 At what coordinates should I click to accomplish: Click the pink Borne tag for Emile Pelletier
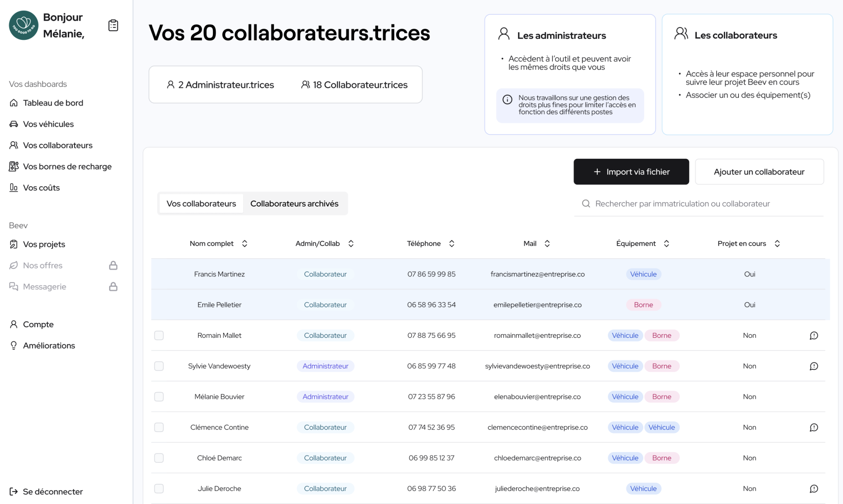(643, 305)
